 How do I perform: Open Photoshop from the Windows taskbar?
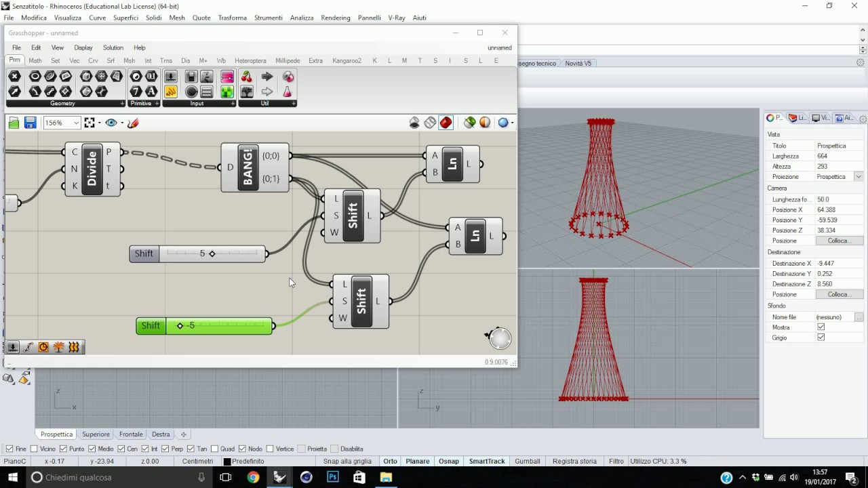[x=332, y=477]
